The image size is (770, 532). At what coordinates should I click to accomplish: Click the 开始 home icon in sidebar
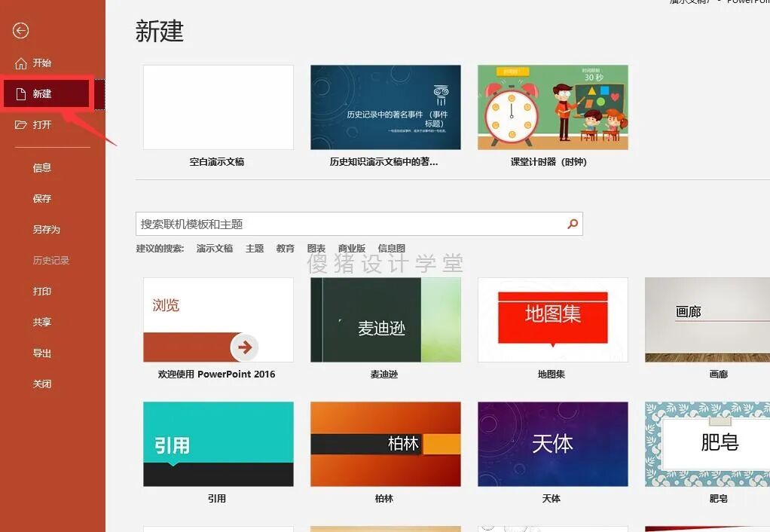click(20, 63)
